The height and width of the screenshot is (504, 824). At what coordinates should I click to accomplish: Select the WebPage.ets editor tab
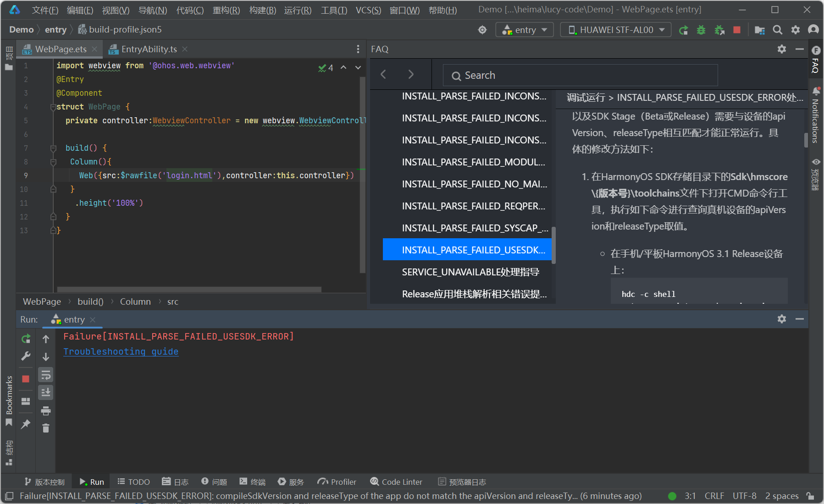[x=61, y=49]
